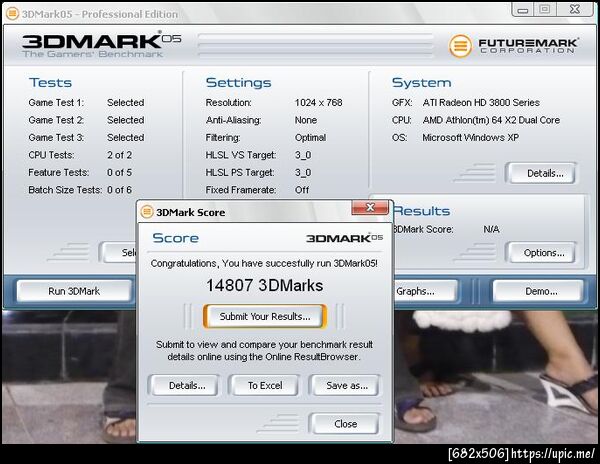This screenshot has height=464, width=600.
Task: Click Run 3DMark button
Action: point(74,291)
